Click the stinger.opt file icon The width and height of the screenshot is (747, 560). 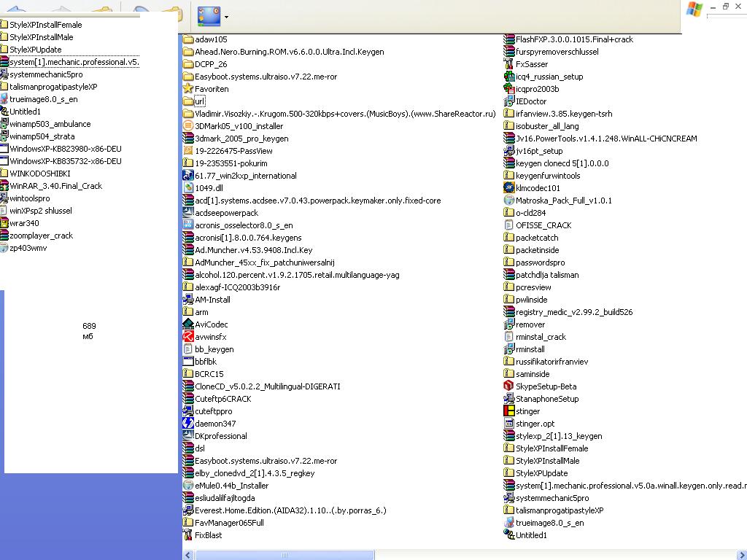508,423
